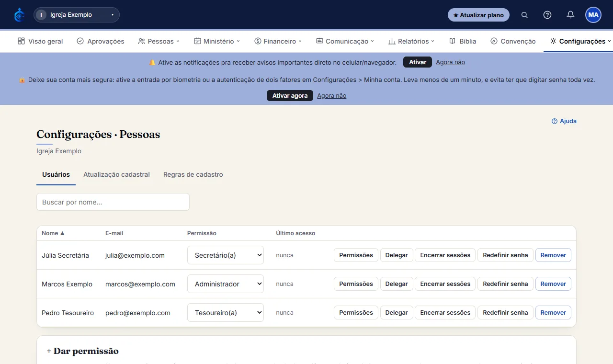The height and width of the screenshot is (364, 613).
Task: Switch to the Usuários tab
Action: coord(56,175)
